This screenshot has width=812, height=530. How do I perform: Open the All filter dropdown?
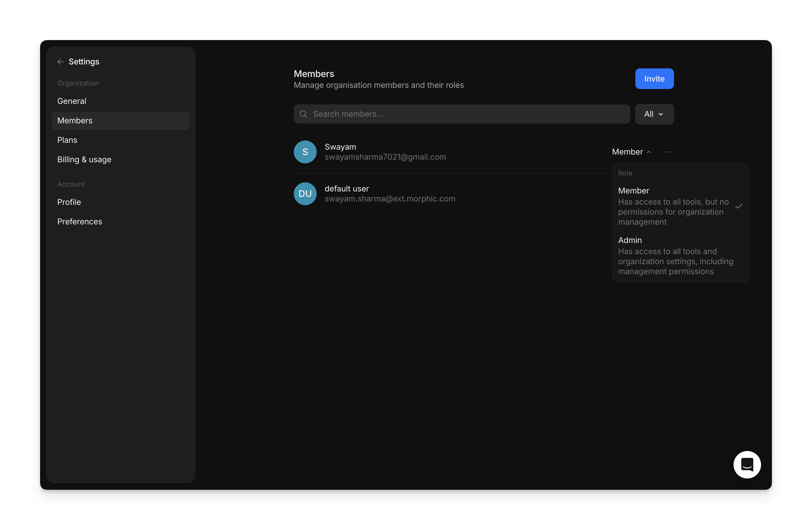pyautogui.click(x=654, y=114)
